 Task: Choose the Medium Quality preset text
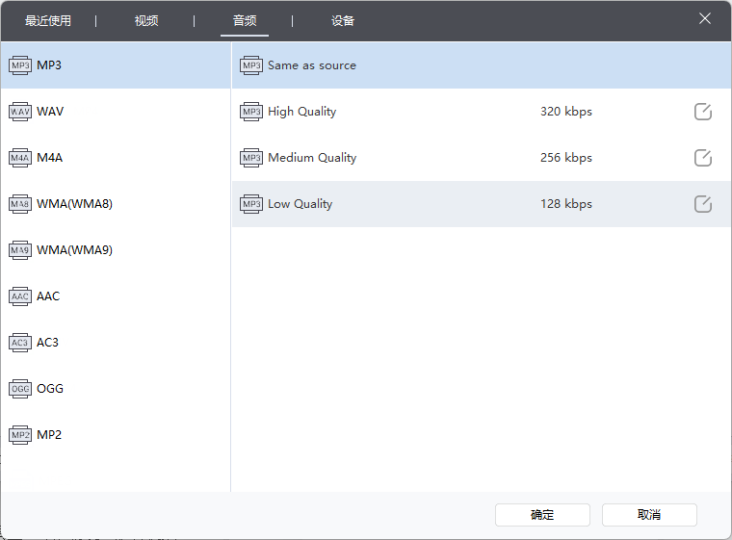pyautogui.click(x=312, y=158)
